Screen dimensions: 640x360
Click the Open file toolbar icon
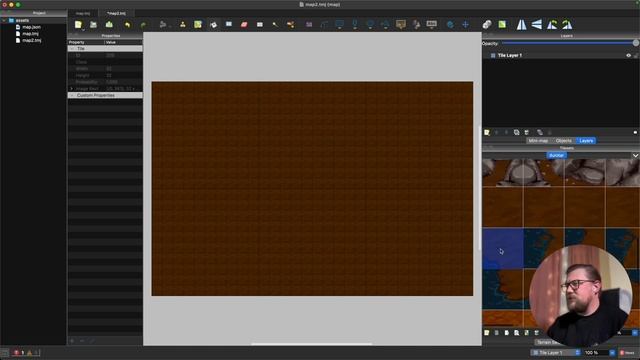93,24
